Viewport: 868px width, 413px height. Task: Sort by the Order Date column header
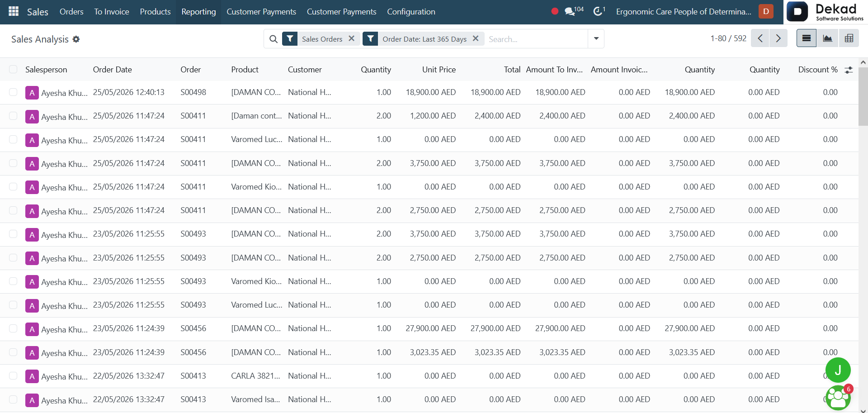click(113, 70)
